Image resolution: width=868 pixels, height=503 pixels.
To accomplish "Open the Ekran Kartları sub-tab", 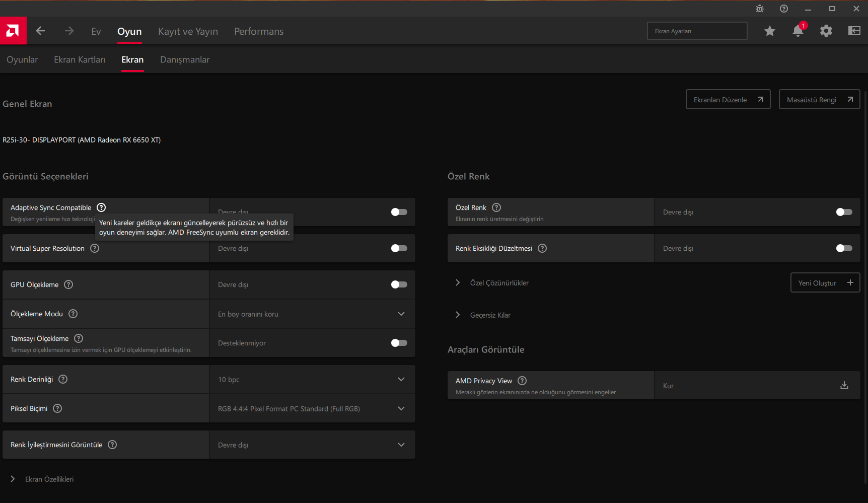I will [80, 59].
